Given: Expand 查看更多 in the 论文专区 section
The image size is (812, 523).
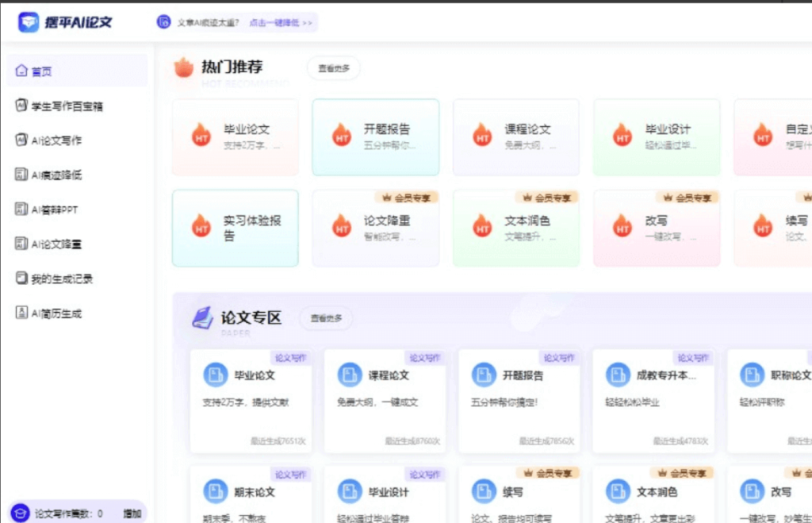Looking at the screenshot, I should (326, 317).
